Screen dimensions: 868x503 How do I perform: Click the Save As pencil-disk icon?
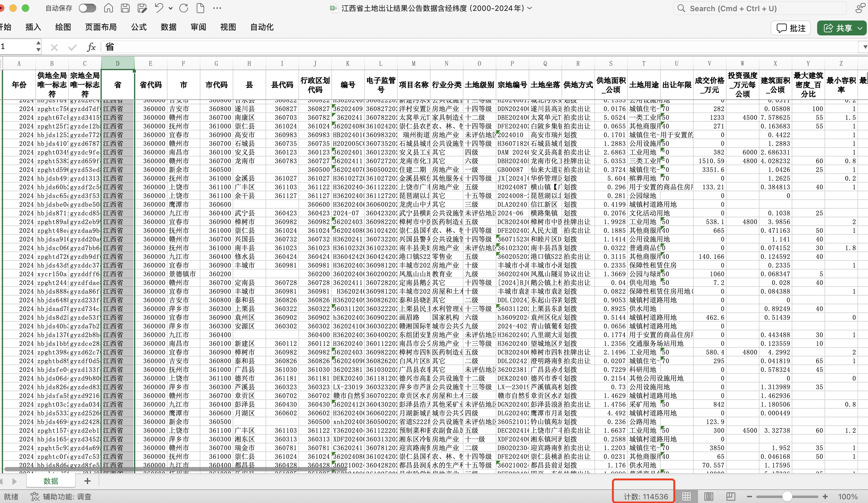[x=142, y=8]
